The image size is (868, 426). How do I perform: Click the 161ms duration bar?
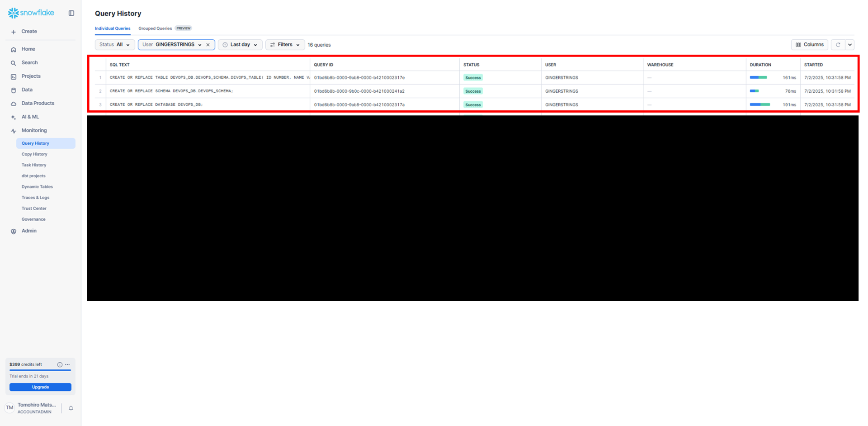(x=758, y=77)
